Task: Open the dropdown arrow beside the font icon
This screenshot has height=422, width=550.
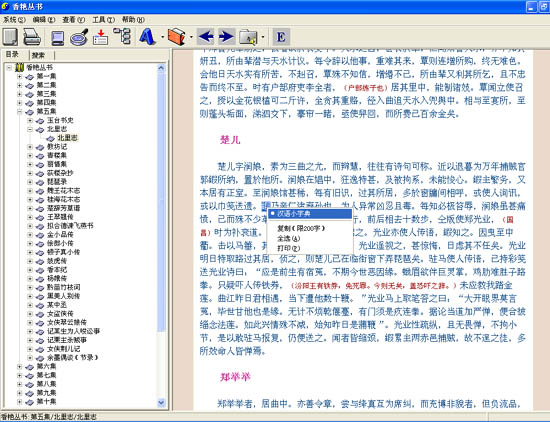Action: pos(162,37)
